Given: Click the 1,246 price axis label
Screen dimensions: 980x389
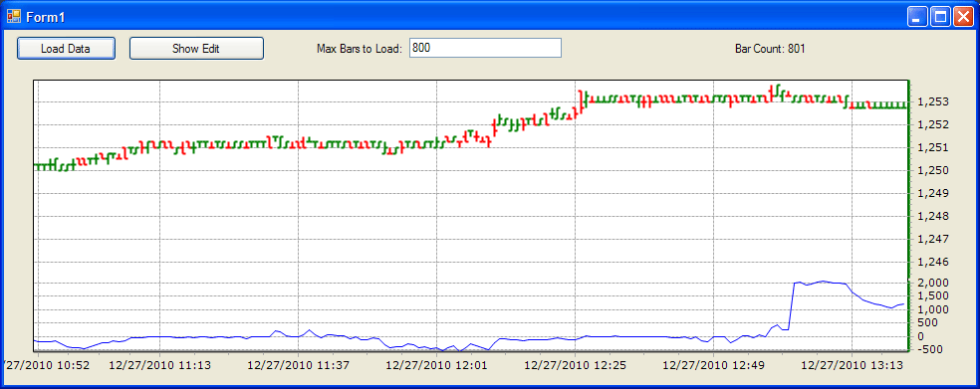Looking at the screenshot, I should (x=932, y=263).
